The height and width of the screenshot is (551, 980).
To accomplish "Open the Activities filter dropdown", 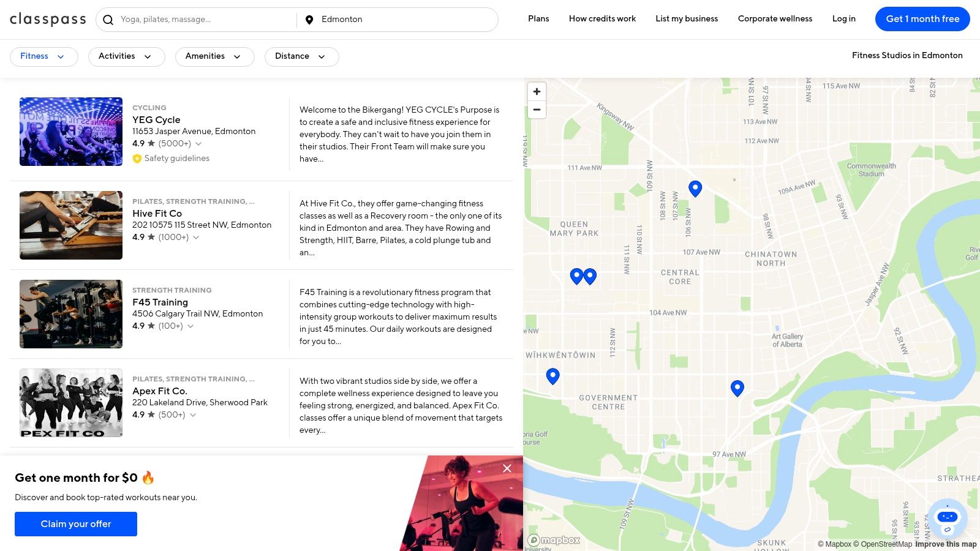I will [x=127, y=56].
